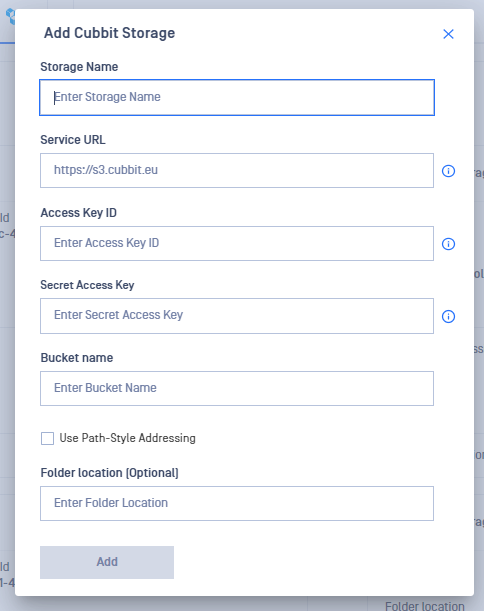Select the Bucket name input box

pyautogui.click(x=237, y=388)
